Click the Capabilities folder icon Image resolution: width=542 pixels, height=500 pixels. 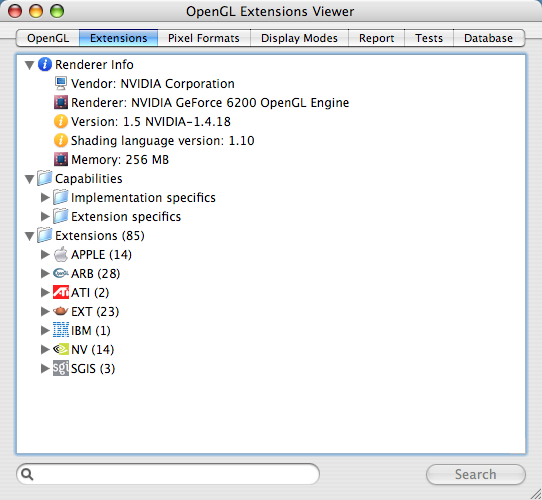[x=45, y=178]
